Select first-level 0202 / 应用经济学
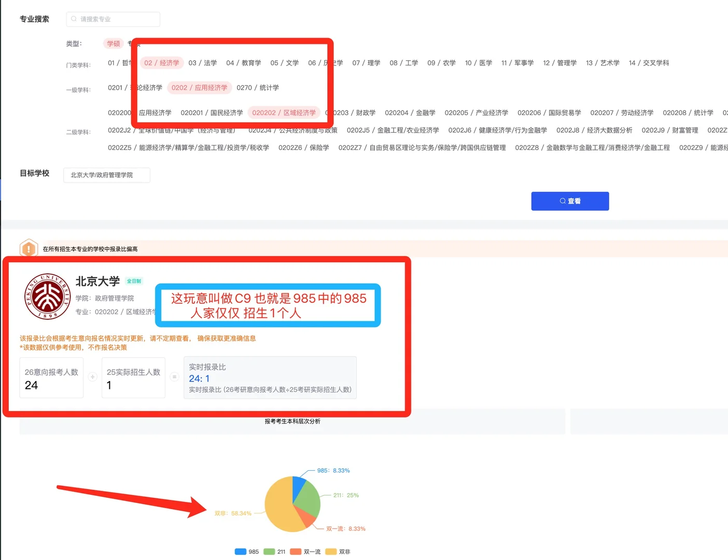728x560 pixels. pyautogui.click(x=200, y=88)
